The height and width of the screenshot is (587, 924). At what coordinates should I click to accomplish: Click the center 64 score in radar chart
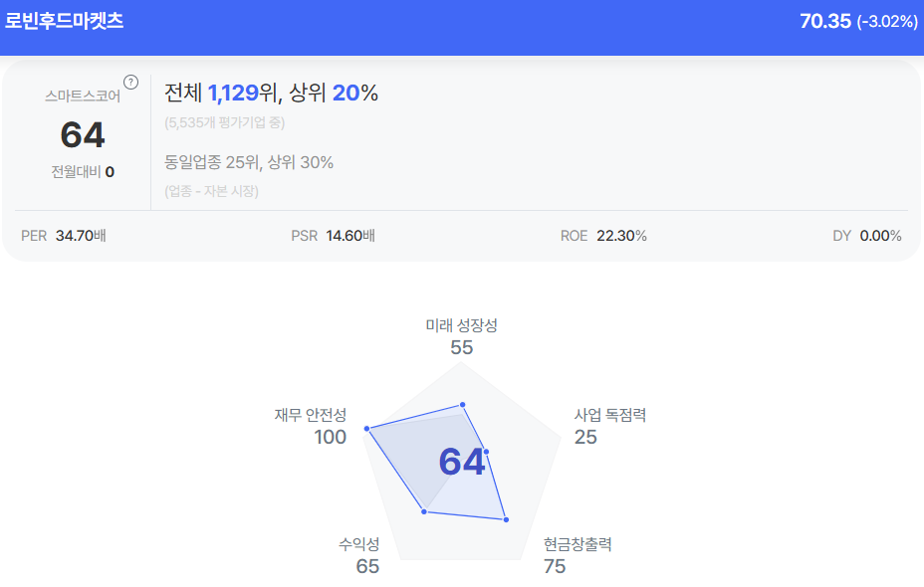coord(462,463)
